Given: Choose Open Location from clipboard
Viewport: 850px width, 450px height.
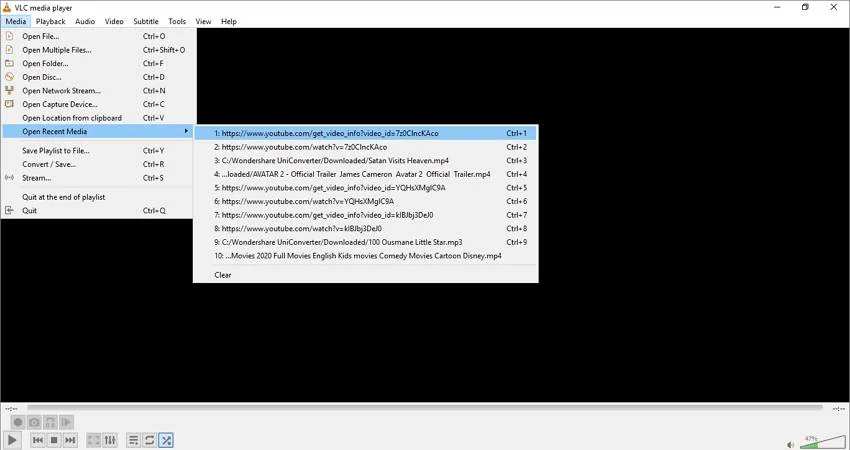Looking at the screenshot, I should (98, 118).
